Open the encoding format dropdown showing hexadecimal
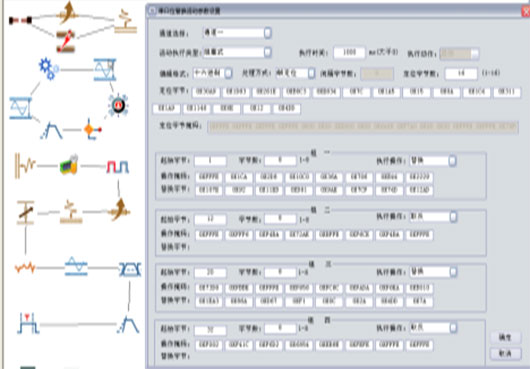This screenshot has height=369, width=530. click(228, 73)
